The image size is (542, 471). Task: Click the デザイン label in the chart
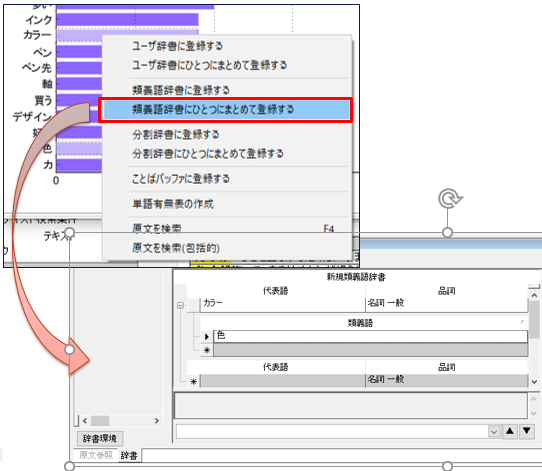[x=32, y=116]
